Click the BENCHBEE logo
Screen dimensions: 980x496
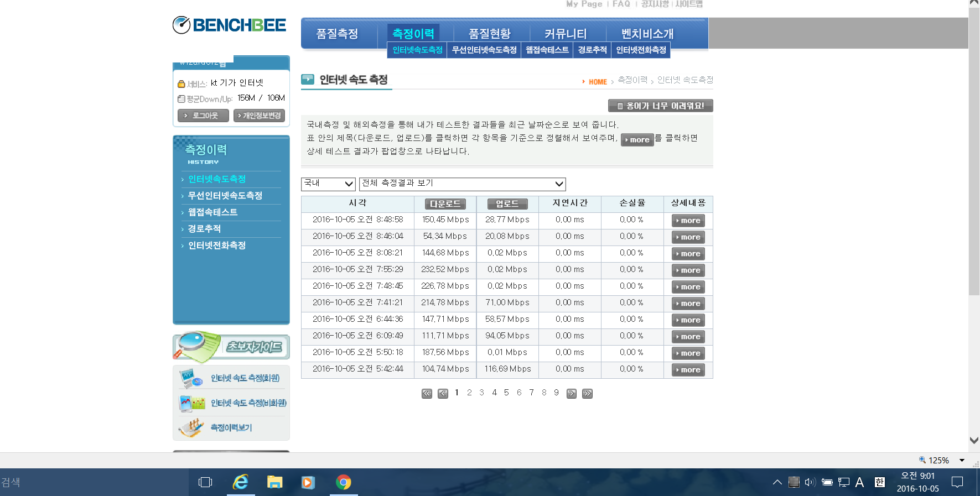tap(229, 25)
